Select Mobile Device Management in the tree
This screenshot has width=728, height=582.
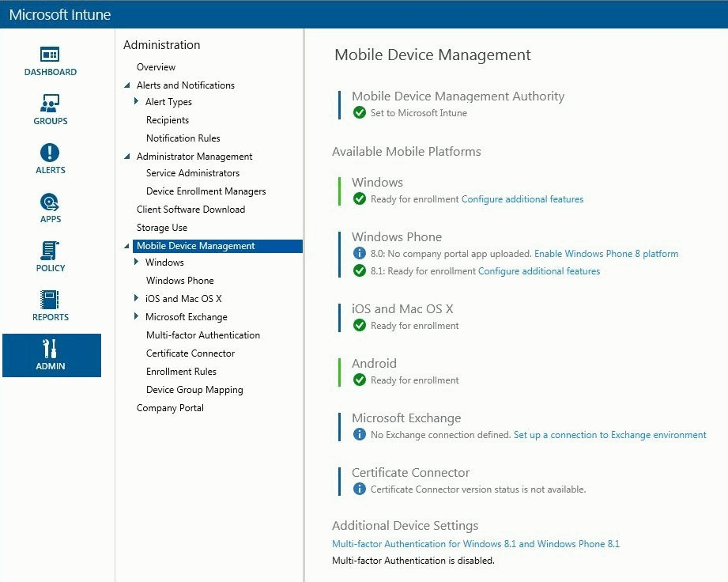pyautogui.click(x=217, y=246)
